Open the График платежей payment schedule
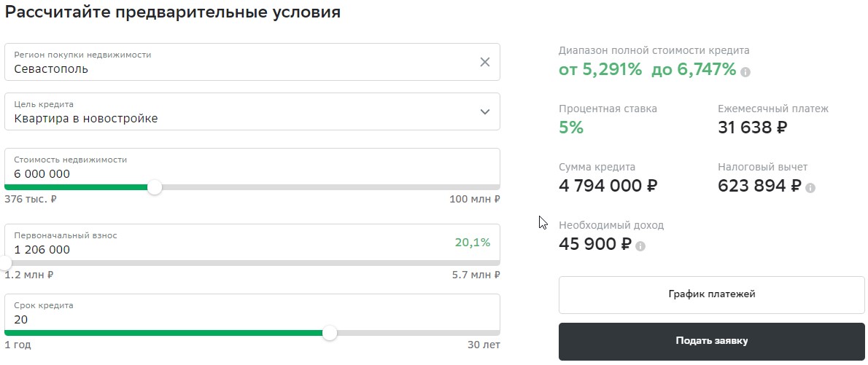The height and width of the screenshot is (365, 868). (711, 295)
